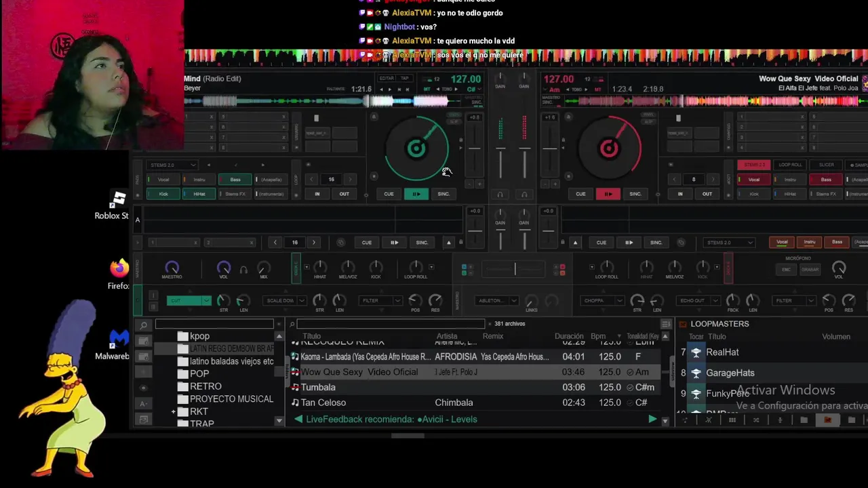Viewport: 868px width, 488px height.
Task: Toggle headphone cue for the left mixer channel
Action: tap(500, 195)
